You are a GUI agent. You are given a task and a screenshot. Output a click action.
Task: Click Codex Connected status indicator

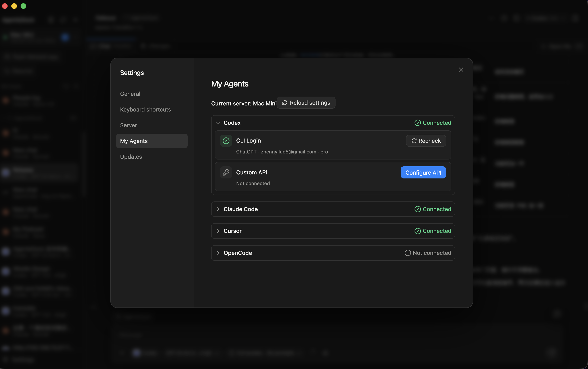coord(433,123)
